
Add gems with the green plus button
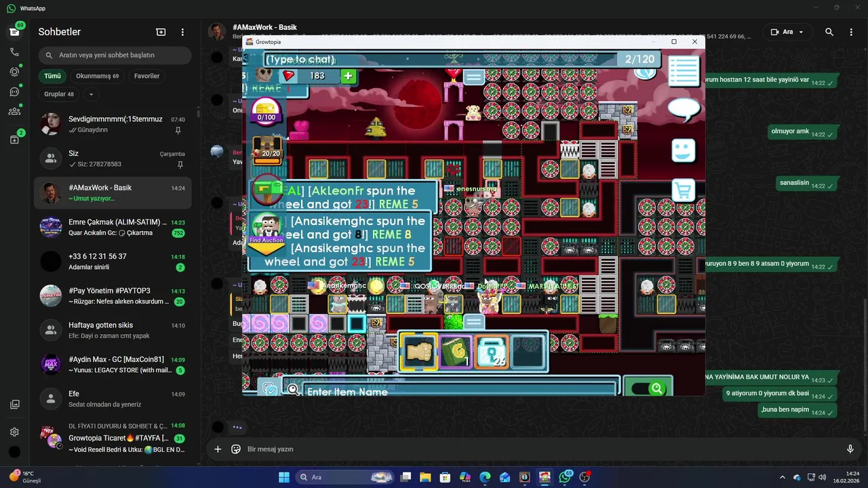[348, 75]
